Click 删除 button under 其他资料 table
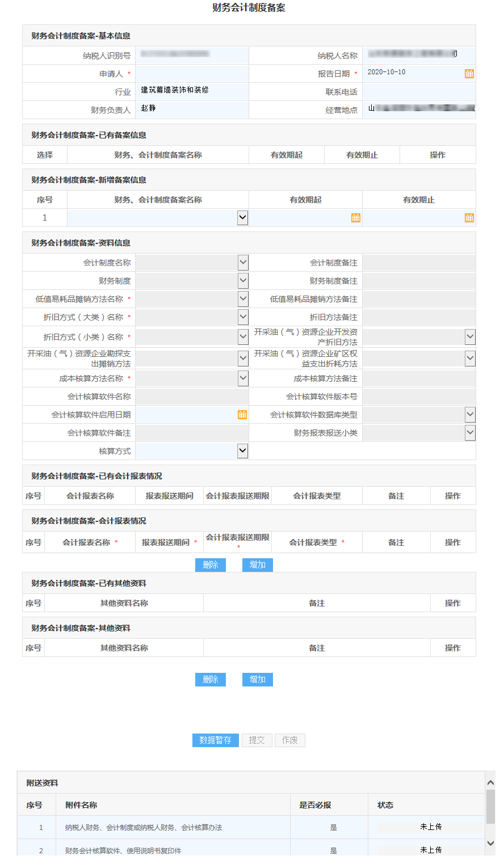This screenshot has height=868, width=504. pos(211,680)
